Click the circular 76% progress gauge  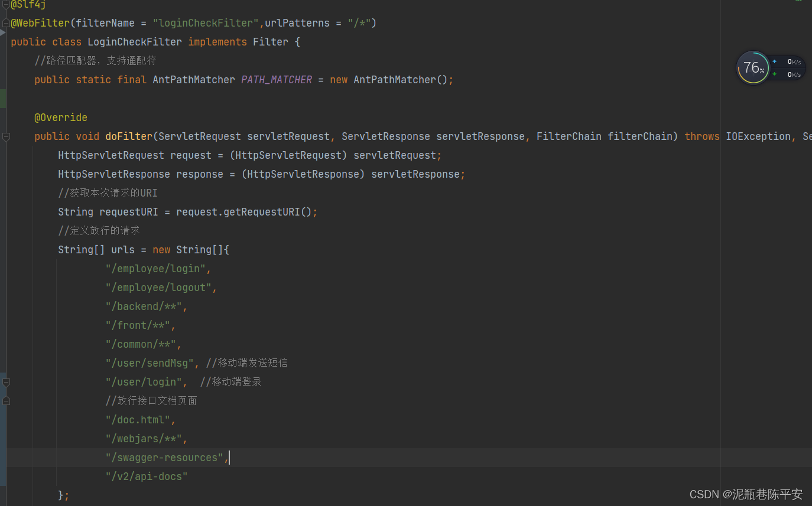pos(753,67)
